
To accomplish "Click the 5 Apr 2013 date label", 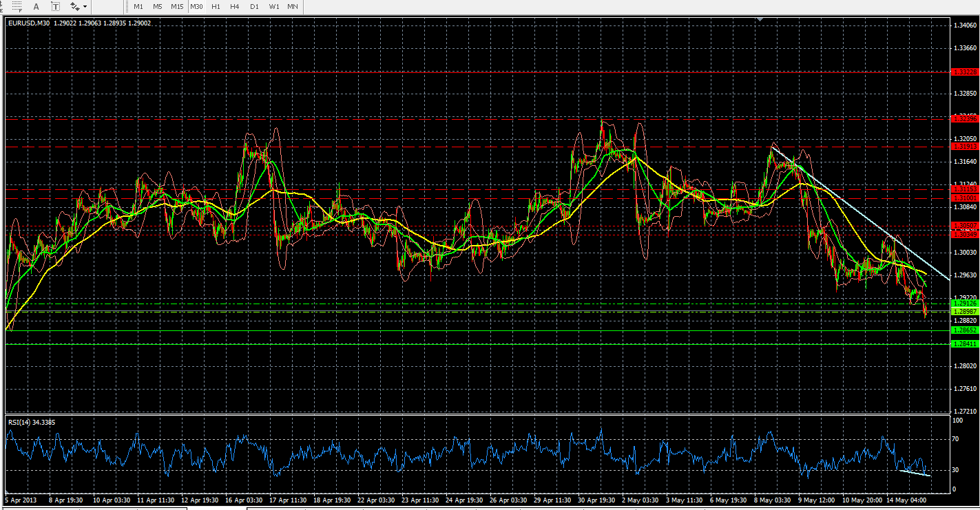I will [x=19, y=499].
